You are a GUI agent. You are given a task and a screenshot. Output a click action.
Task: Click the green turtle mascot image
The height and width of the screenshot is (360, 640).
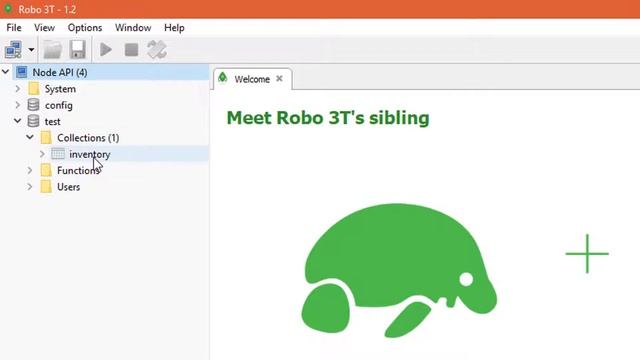[399, 270]
